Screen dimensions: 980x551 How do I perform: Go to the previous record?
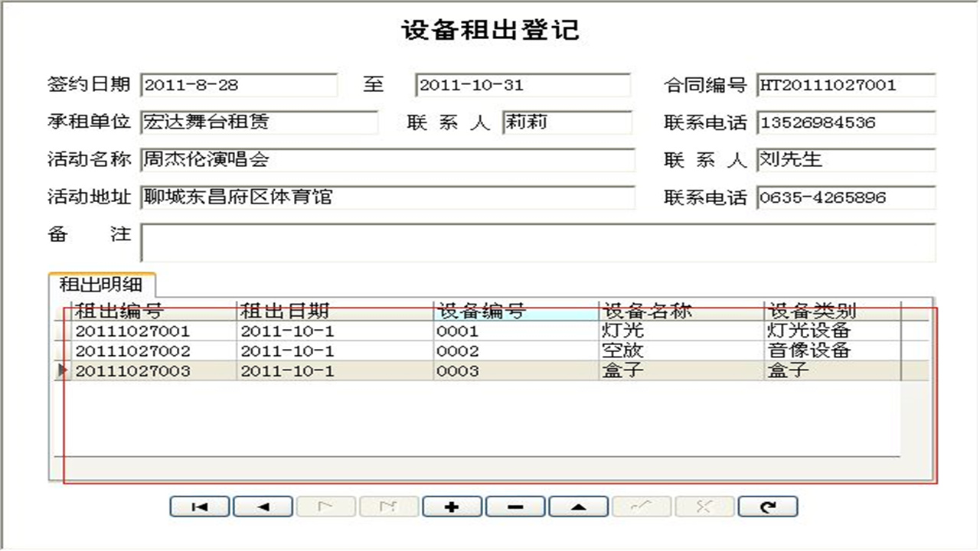pos(263,506)
